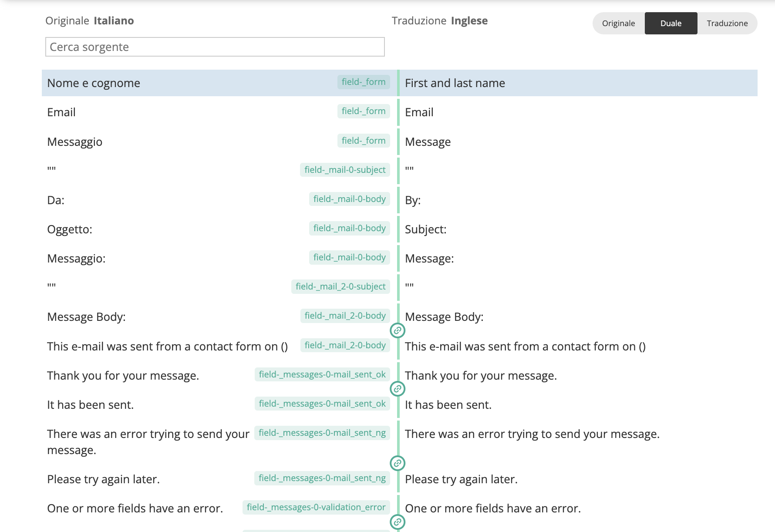Select source 'Message Body:'
Screen dimensions: 775x532
point(86,317)
